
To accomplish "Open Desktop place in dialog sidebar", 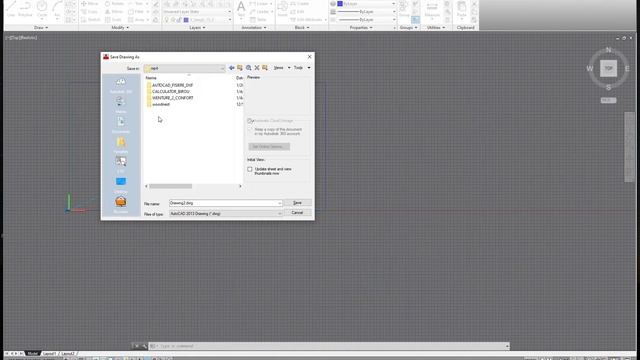I will [x=121, y=184].
